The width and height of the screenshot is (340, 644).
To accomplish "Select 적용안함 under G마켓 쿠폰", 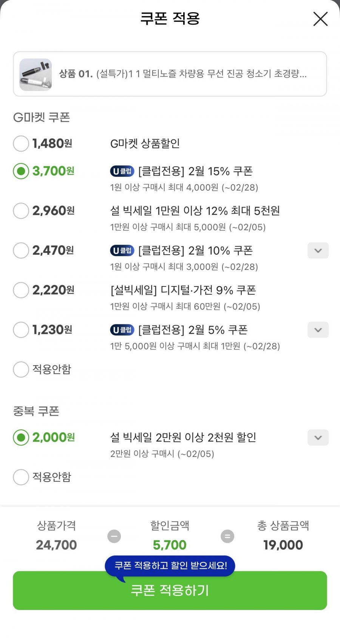I will pyautogui.click(x=21, y=370).
